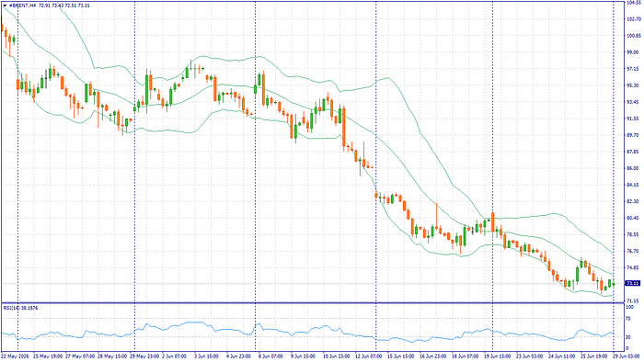Click the 18 Jun 07:00 time label
The image size is (644, 362).
coord(466,356)
